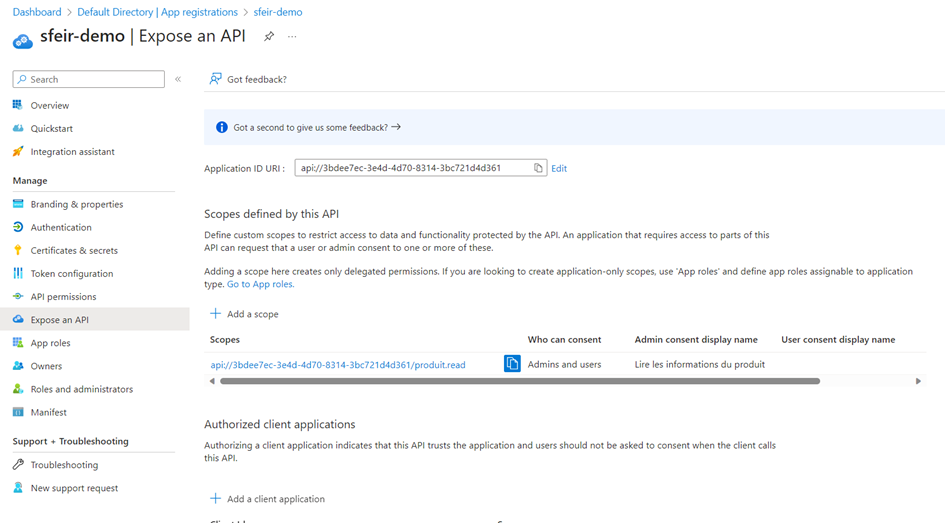This screenshot has width=945, height=523.
Task: Go to Default Directory App registrations breadcrumb
Action: [157, 12]
